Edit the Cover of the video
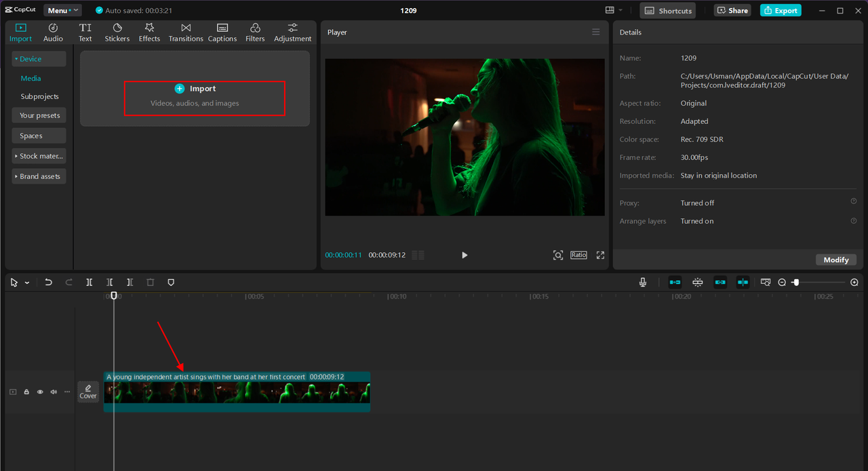Viewport: 868px width, 471px height. (88, 391)
